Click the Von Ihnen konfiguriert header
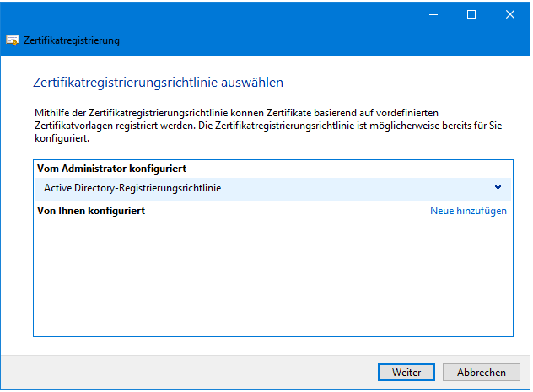The image size is (533, 392). (x=92, y=211)
